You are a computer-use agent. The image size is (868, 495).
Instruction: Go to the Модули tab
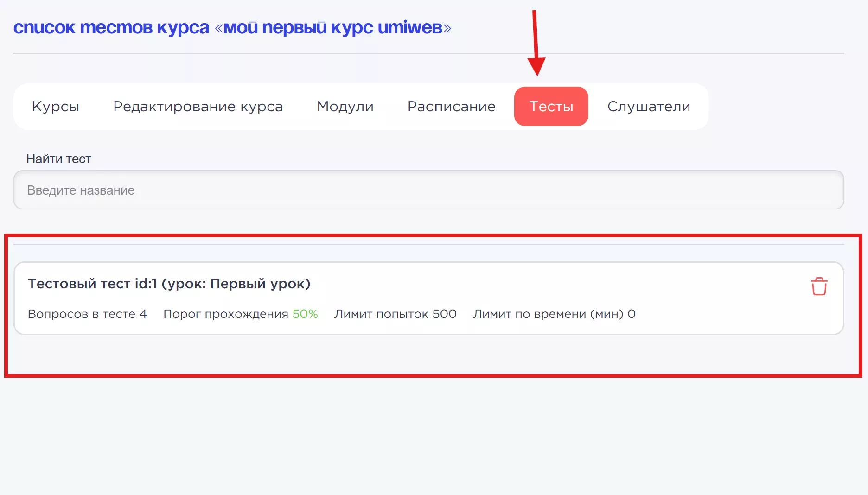pos(345,107)
